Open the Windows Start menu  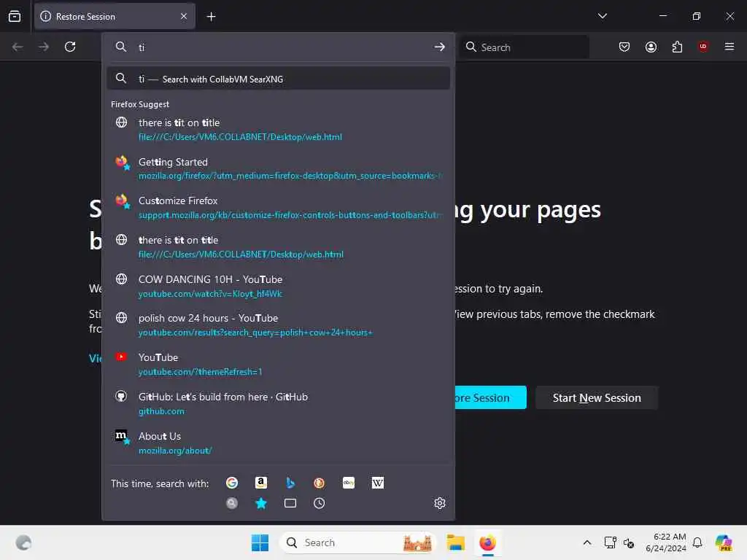coord(260,542)
